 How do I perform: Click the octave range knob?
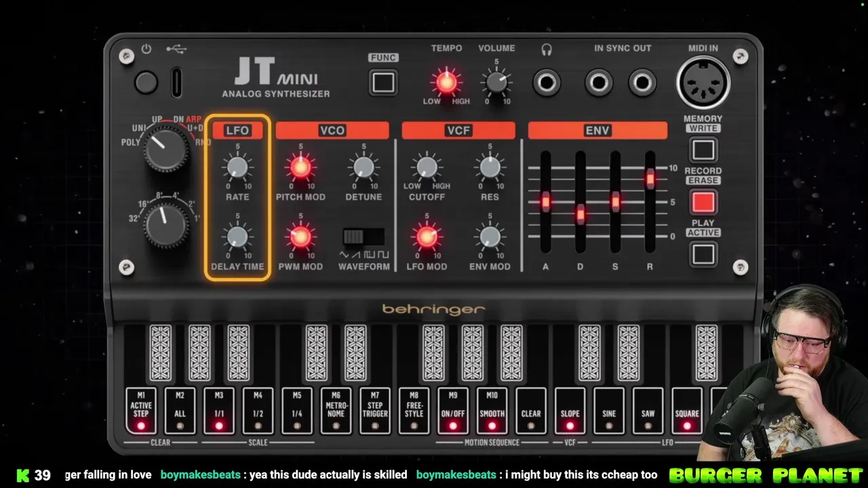tap(166, 225)
